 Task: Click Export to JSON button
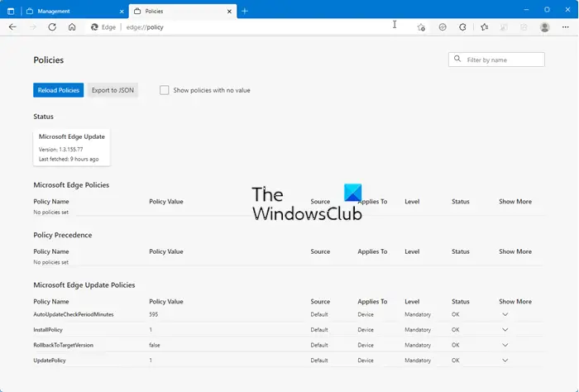112,90
